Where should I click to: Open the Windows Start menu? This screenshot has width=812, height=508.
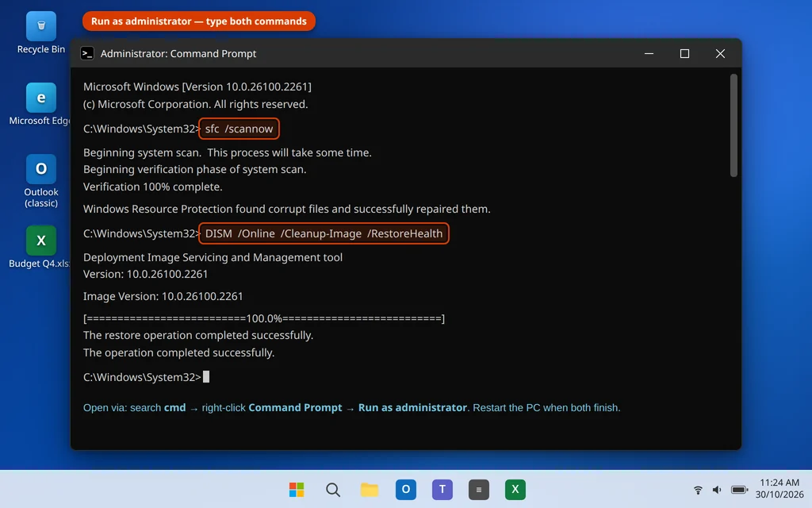(x=297, y=489)
